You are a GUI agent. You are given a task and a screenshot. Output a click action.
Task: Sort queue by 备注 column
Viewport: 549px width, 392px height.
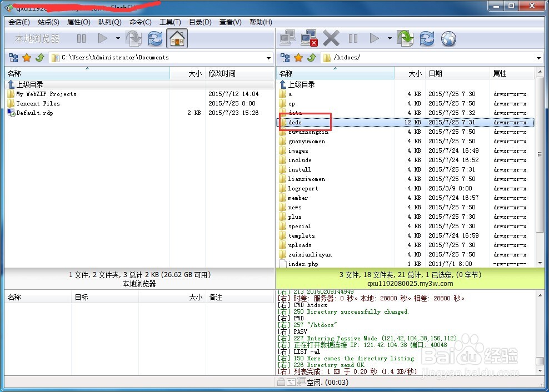(x=239, y=297)
